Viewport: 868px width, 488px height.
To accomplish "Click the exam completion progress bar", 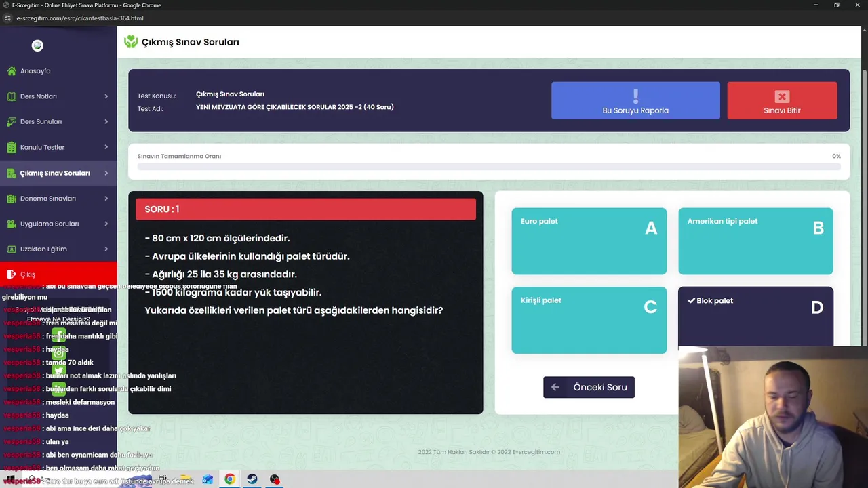I will click(489, 167).
